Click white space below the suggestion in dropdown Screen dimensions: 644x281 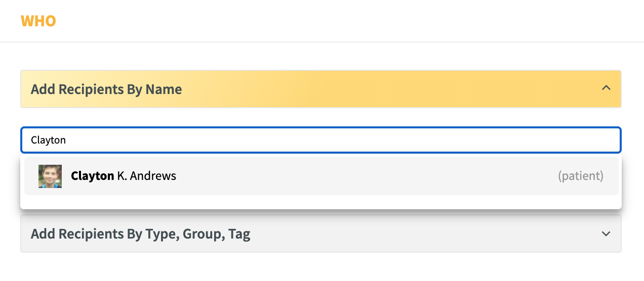pos(321,201)
